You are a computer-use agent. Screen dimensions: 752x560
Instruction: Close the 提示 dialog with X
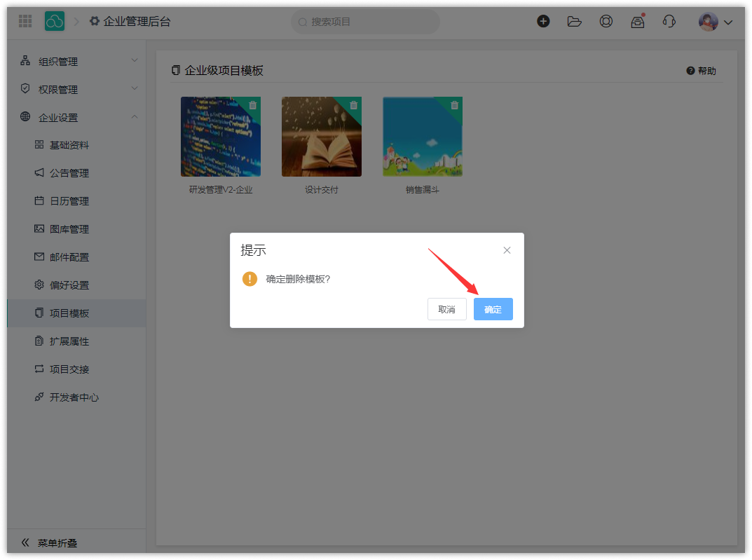point(507,250)
